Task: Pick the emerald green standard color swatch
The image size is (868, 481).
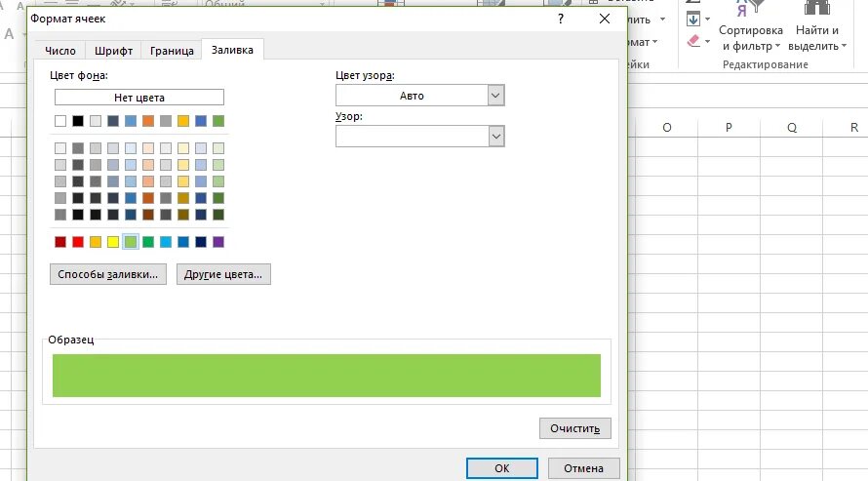Action: pyautogui.click(x=148, y=242)
